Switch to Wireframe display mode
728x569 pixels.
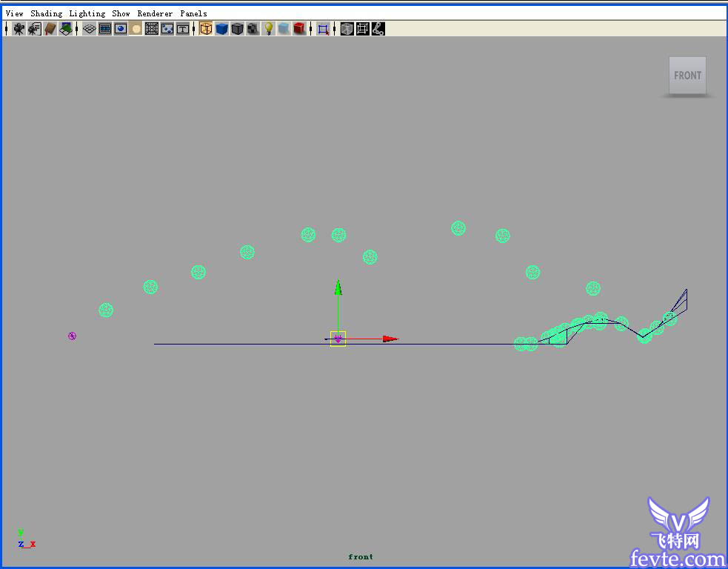[x=206, y=29]
